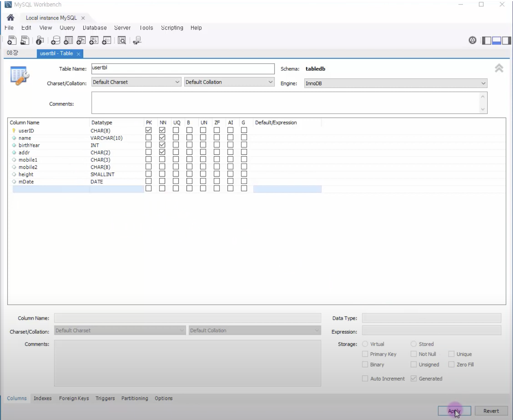Screen dimensions: 513x420
Task: Open the preferences gear icon
Action: [473, 40]
